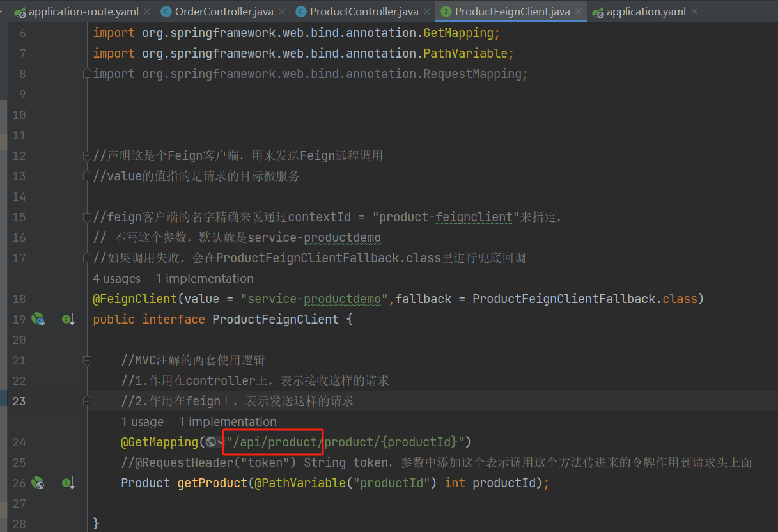Click the @GetMapping annotation
Viewport: 778px width, 532px height.
[x=160, y=442]
